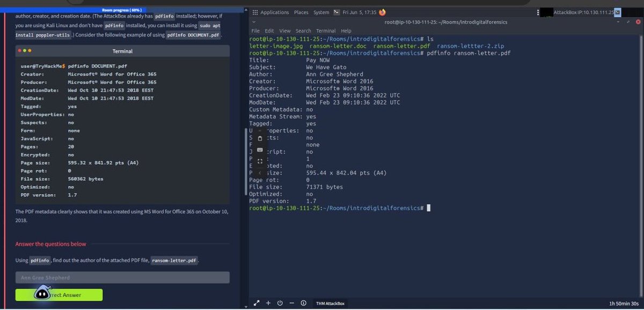Open the Applications menu
The image size is (644, 310).
(x=275, y=12)
